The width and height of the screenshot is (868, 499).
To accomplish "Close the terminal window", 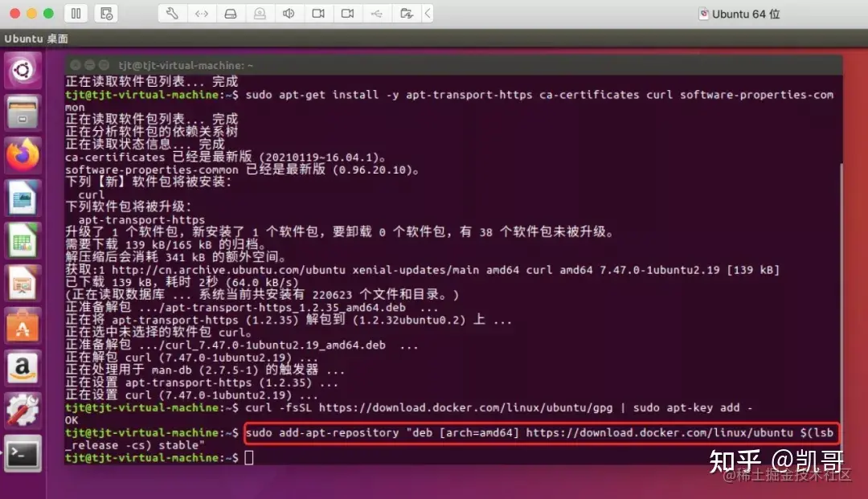I will point(76,65).
